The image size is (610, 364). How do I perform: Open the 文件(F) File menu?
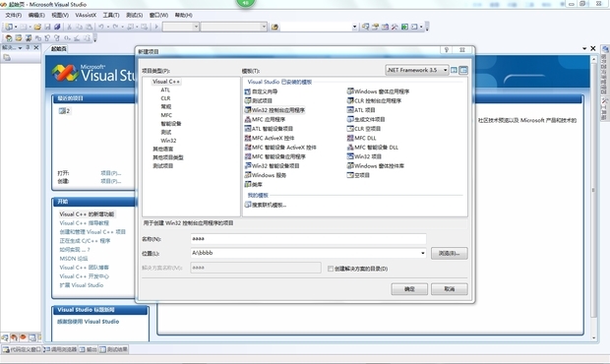tap(14, 15)
